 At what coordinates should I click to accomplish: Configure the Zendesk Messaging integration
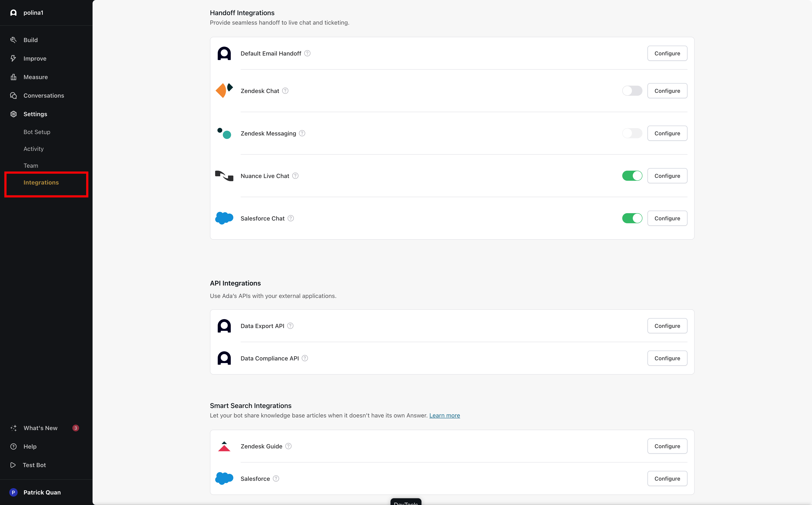coord(667,133)
